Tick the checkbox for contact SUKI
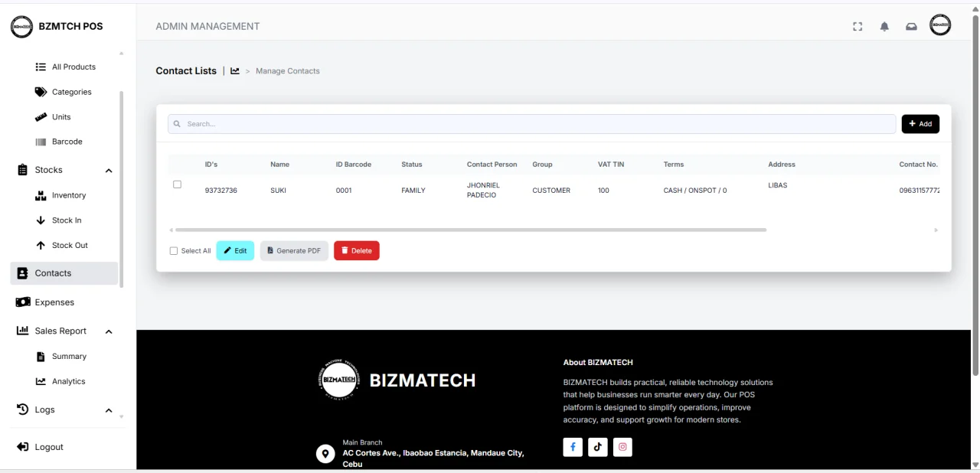 click(x=177, y=184)
